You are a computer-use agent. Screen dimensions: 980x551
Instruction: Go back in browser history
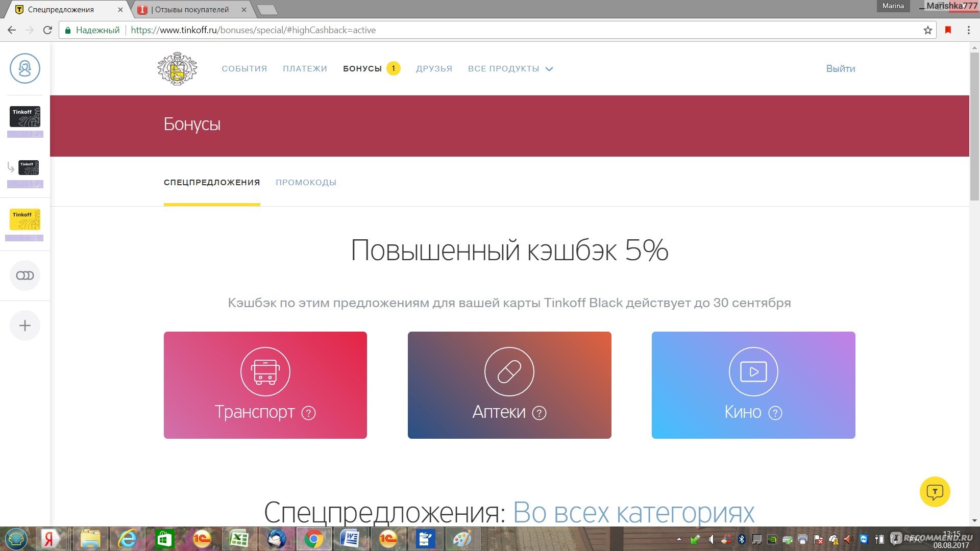(x=12, y=30)
